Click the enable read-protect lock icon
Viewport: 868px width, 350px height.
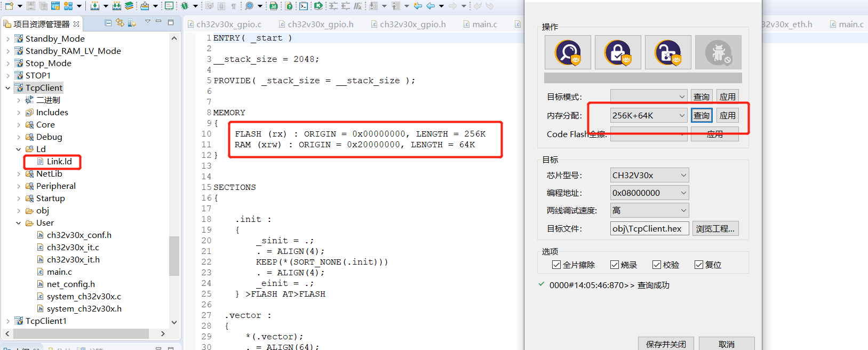(x=618, y=52)
